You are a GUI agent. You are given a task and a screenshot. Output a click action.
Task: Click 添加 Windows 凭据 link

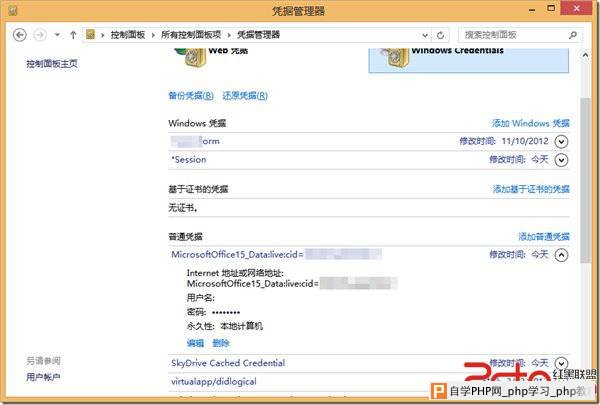(531, 123)
